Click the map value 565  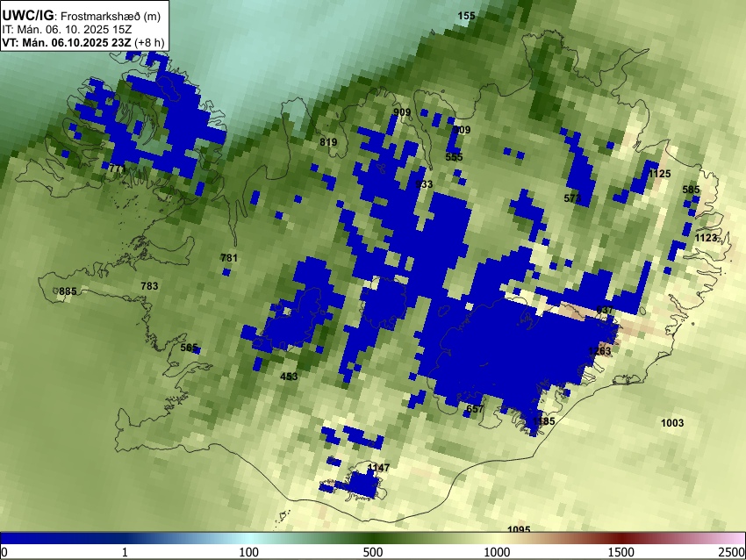[189, 348]
